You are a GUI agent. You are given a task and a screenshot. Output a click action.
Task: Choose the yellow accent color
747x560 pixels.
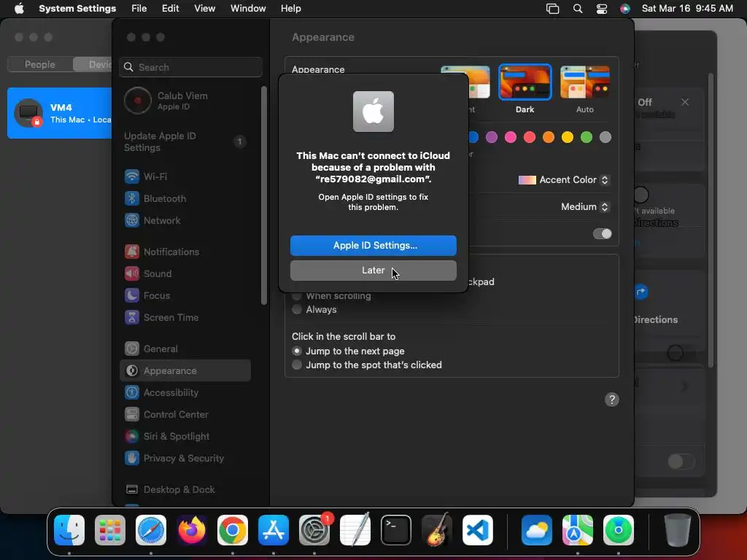(x=567, y=138)
